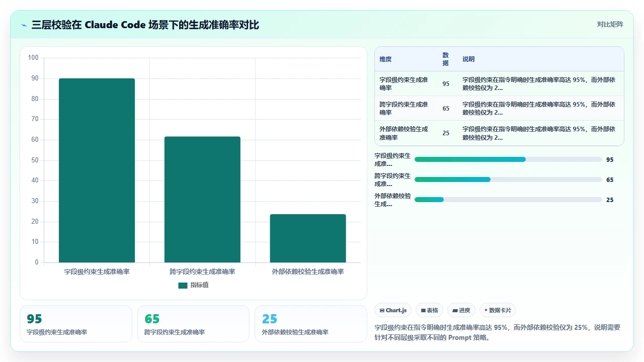The width and height of the screenshot is (644, 362).
Task: Click the 字段级约束生成准确率 chart bar
Action: point(97,170)
